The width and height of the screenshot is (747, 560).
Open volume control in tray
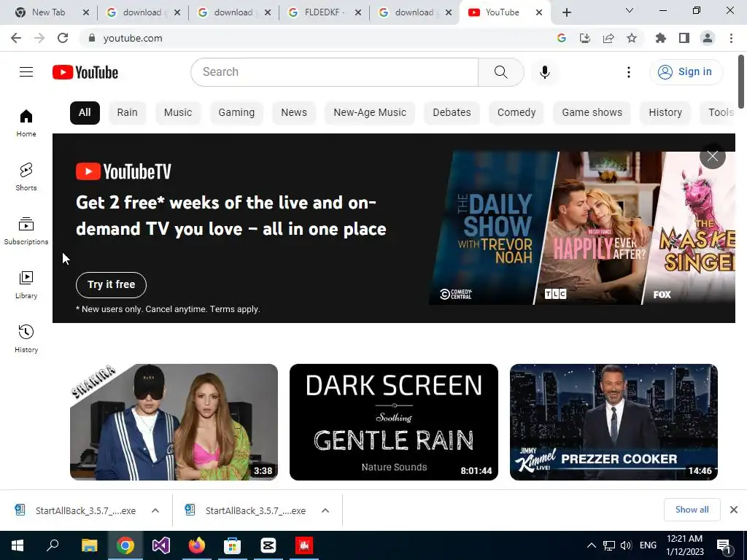coord(626,545)
